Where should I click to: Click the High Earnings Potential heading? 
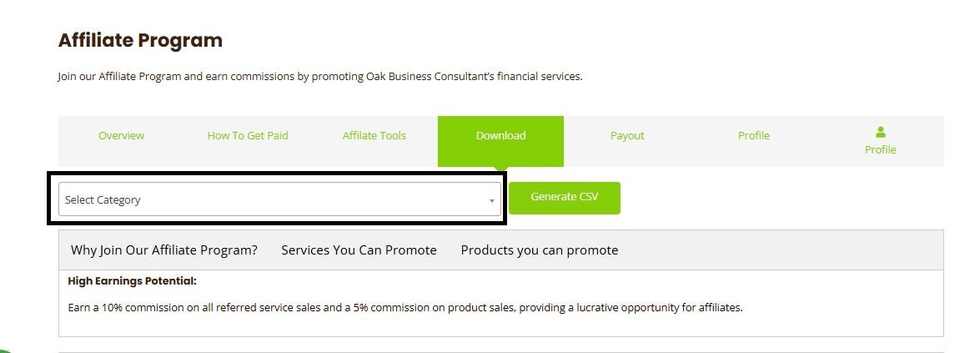tap(132, 281)
